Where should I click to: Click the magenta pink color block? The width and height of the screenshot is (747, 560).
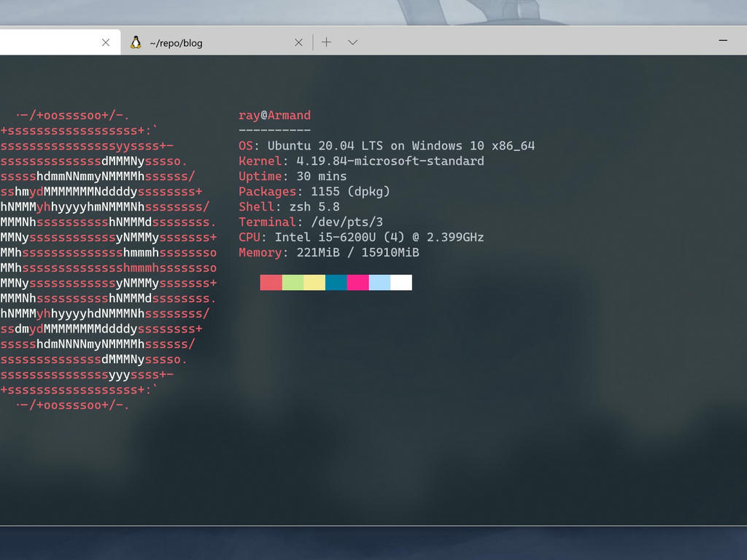tap(357, 282)
